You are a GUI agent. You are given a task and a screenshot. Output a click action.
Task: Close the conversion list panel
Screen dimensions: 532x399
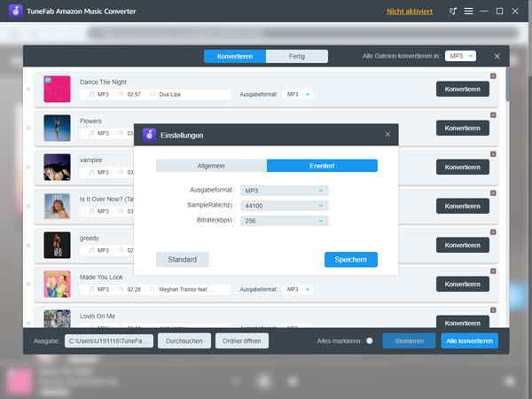(x=497, y=56)
